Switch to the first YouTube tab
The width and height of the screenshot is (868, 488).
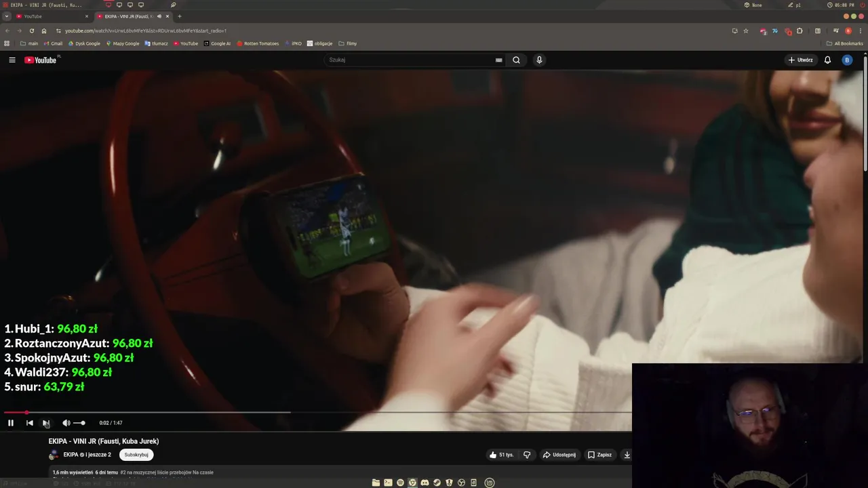[51, 16]
